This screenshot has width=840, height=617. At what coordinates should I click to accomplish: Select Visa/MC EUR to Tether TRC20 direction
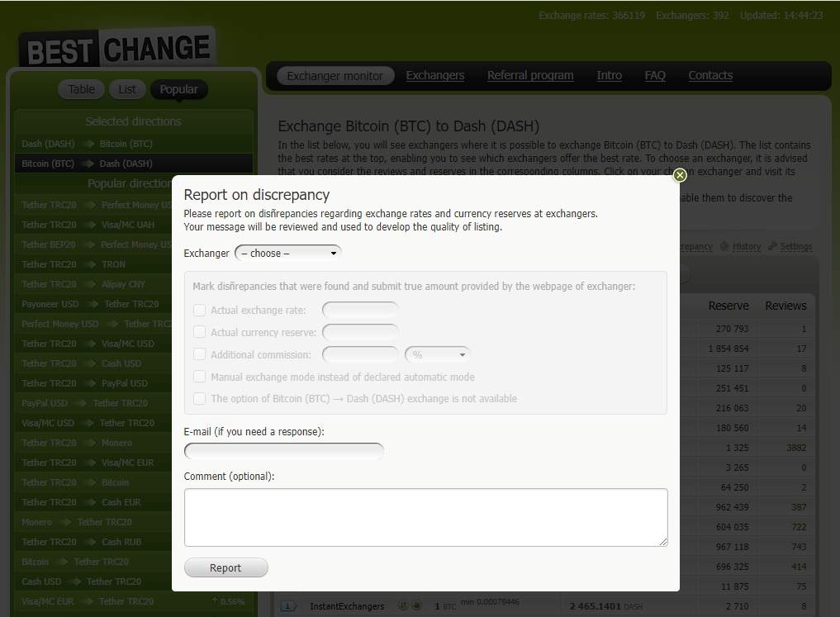tap(134, 601)
